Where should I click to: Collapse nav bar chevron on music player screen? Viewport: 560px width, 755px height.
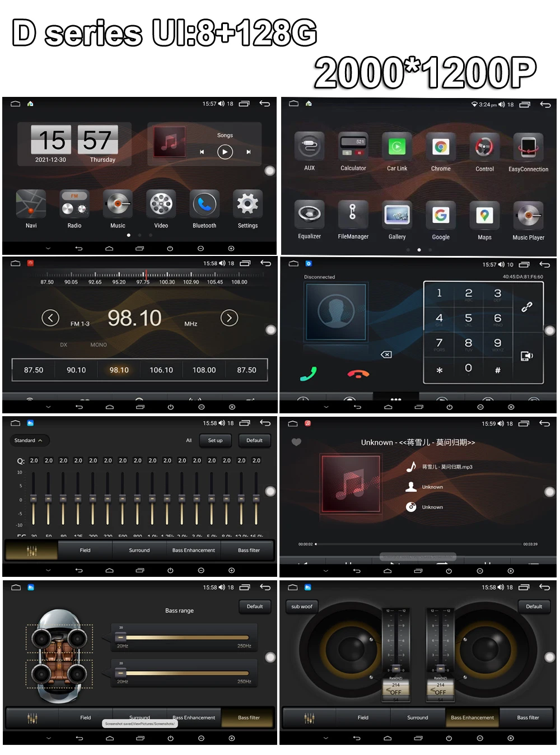click(x=326, y=571)
